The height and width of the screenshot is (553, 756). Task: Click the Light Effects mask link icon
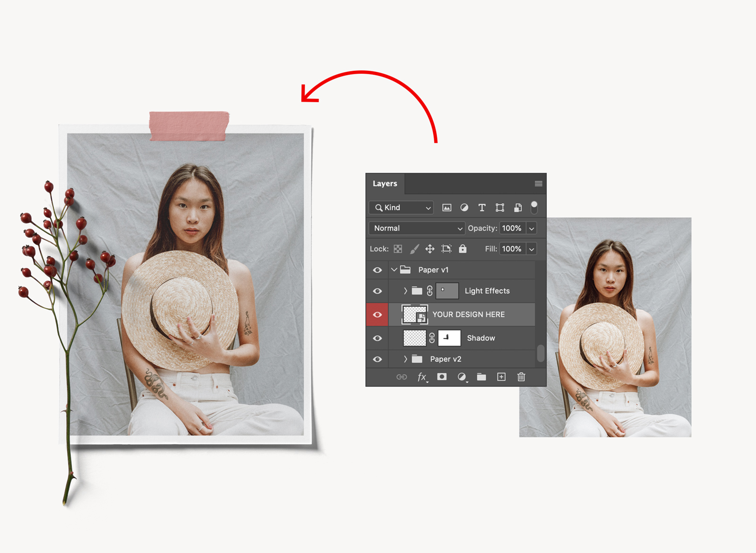[430, 291]
